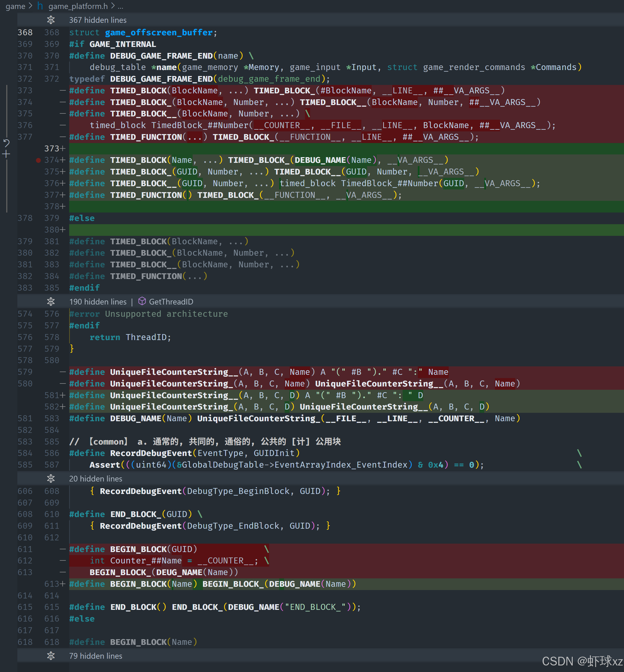Jump to the GetThreadID symbol link
This screenshot has height=672, width=624.
pyautogui.click(x=171, y=302)
